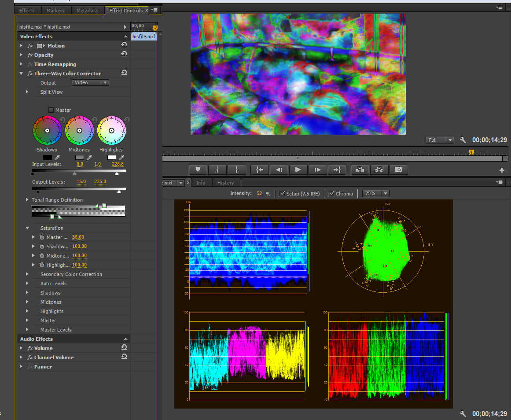Click the Mark In bracket icon
Screen dimensions: 511x420
point(217,169)
